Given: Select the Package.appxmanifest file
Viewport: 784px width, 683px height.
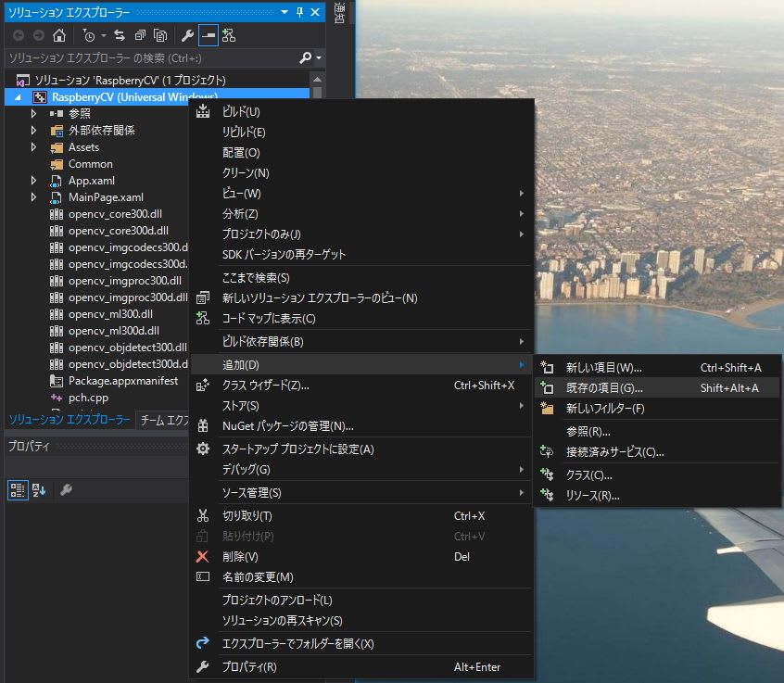Looking at the screenshot, I should pos(122,381).
